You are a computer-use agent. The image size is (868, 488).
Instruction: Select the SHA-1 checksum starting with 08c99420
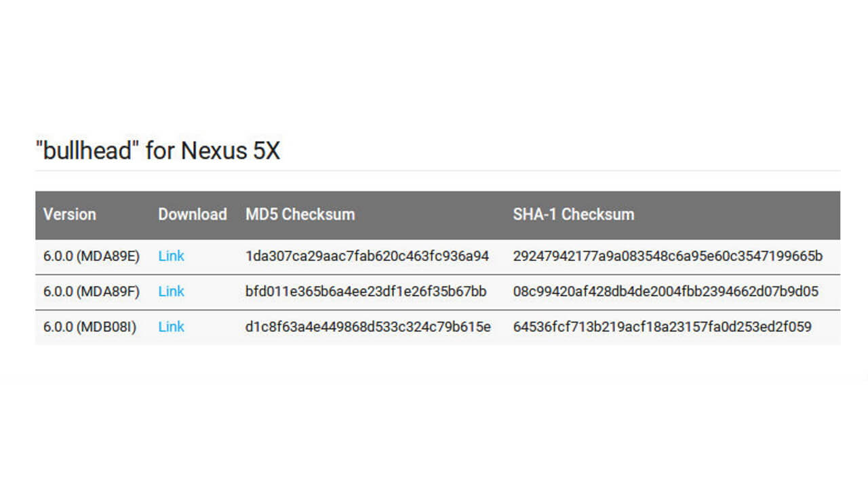(665, 291)
